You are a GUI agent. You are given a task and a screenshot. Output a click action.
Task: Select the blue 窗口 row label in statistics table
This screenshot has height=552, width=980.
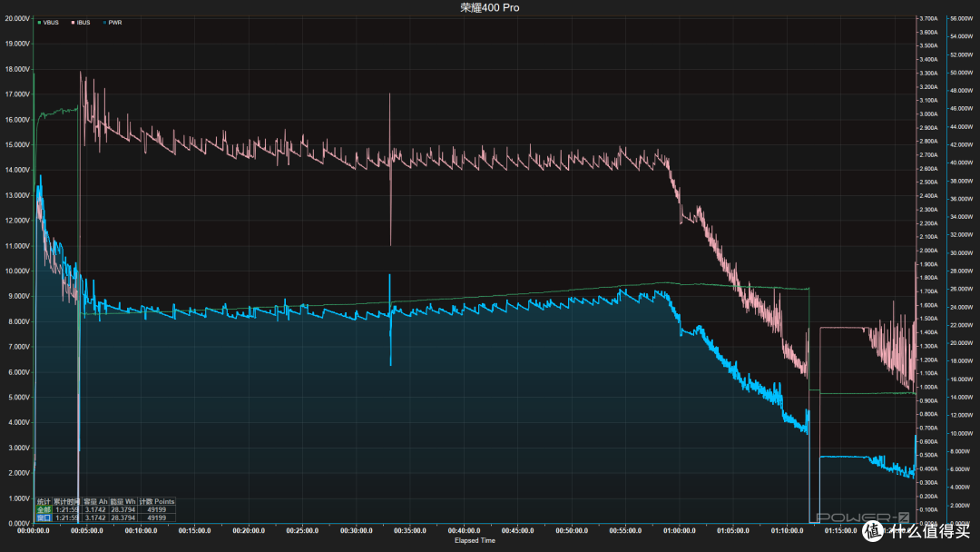pos(44,517)
